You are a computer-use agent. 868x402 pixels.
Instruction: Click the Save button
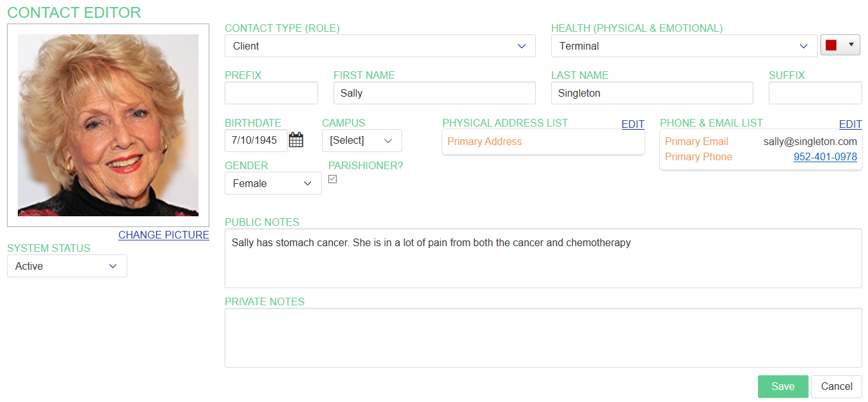(783, 386)
